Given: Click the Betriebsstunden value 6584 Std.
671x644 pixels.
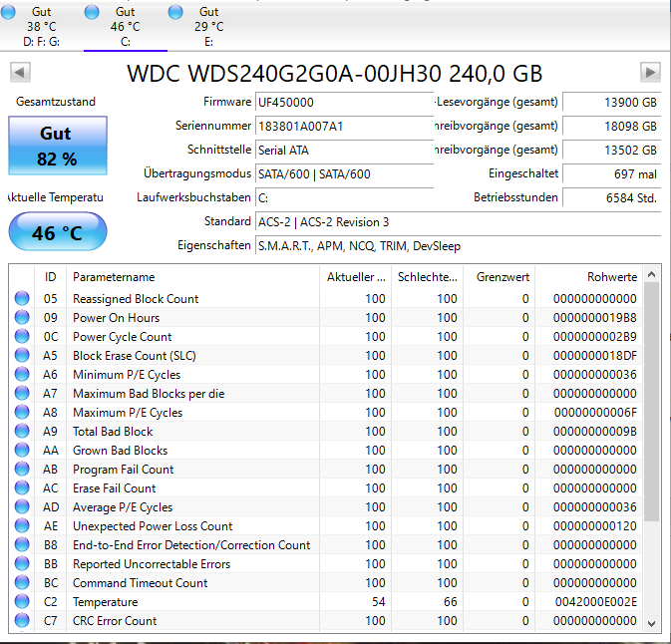Looking at the screenshot, I should point(611,198).
